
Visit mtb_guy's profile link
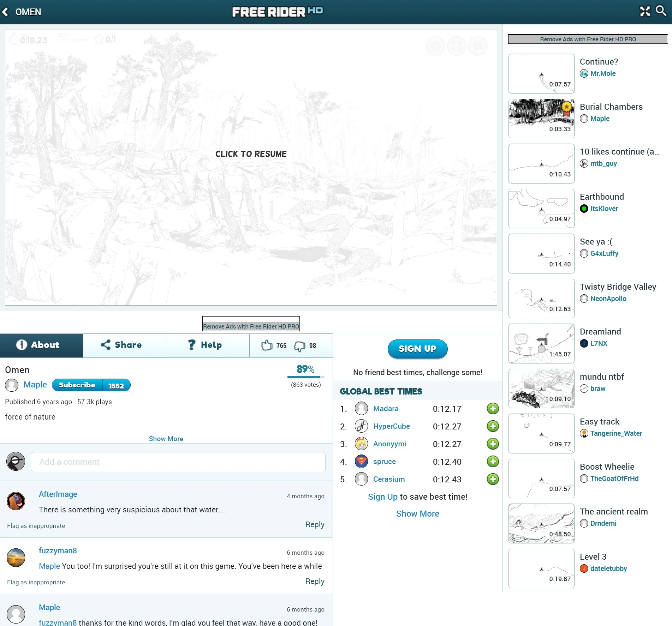click(x=603, y=164)
